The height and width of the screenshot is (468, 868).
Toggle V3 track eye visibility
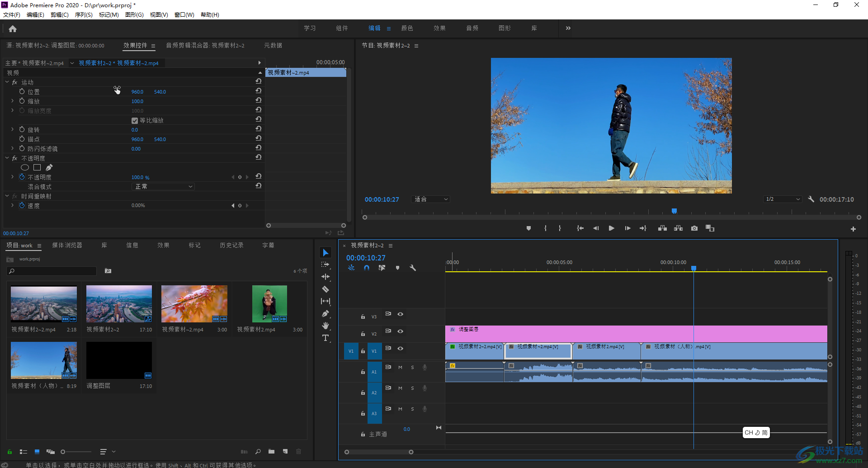(x=400, y=314)
